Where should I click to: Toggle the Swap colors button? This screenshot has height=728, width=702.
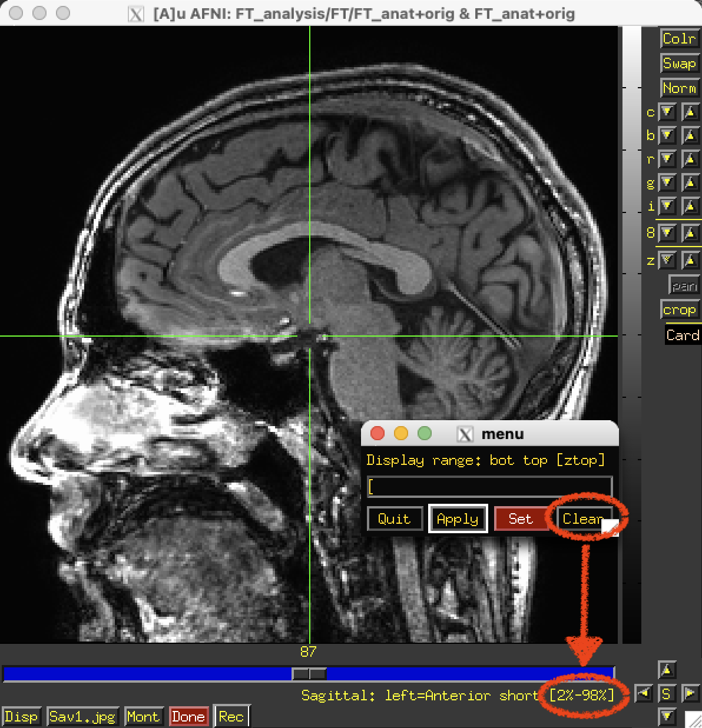point(679,64)
